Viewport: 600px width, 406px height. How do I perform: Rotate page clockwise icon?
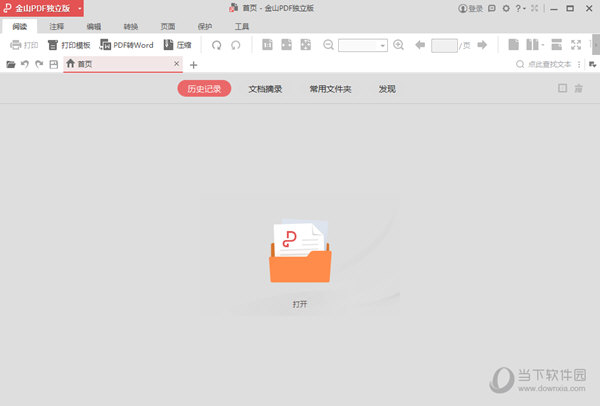coord(217,45)
